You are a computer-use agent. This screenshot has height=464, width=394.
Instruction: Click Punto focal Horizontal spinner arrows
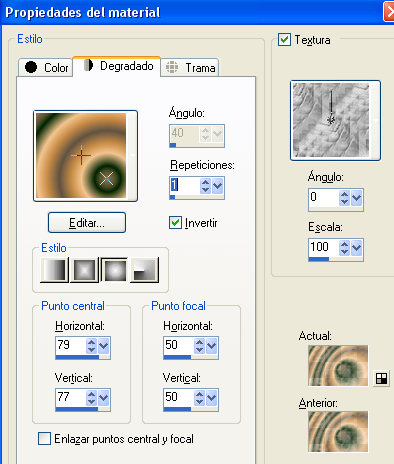coord(199,346)
